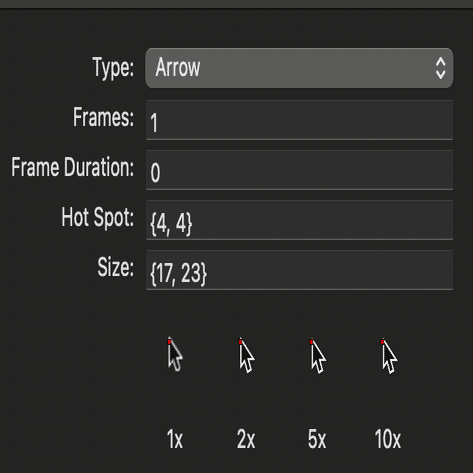This screenshot has width=473, height=473.
Task: Open the Type dropdown showing Arrow
Action: pos(299,68)
